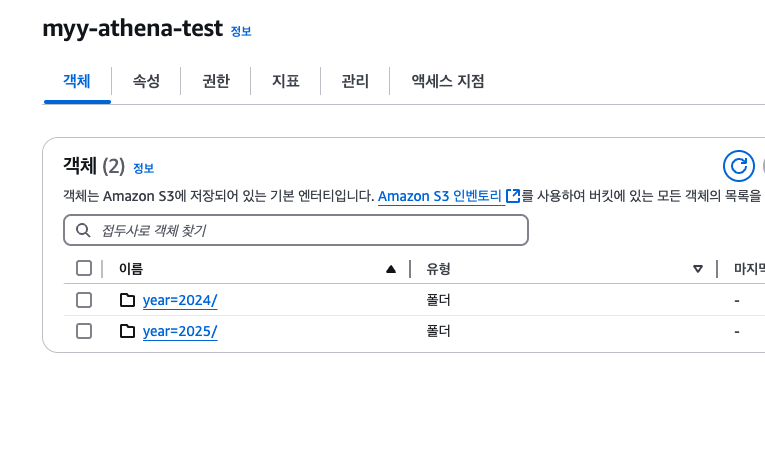Open the year=2025/ folder link
This screenshot has width=765, height=465.
pyautogui.click(x=180, y=331)
